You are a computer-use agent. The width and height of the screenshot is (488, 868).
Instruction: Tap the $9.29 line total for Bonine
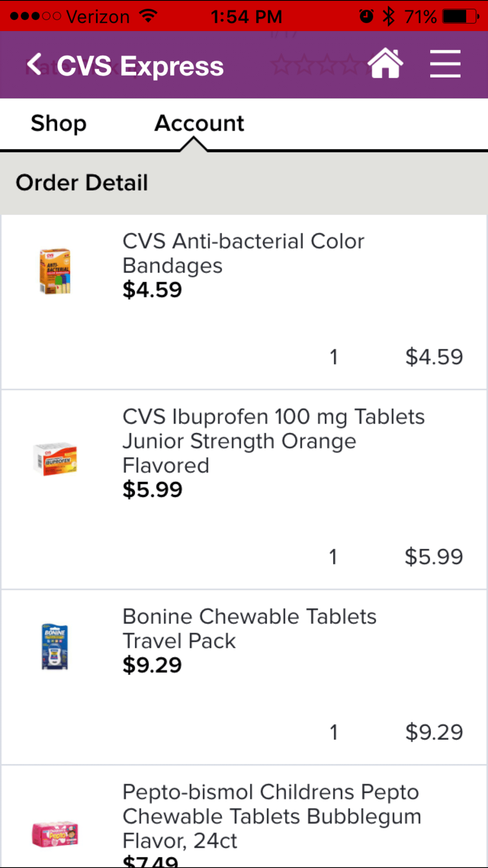(434, 732)
